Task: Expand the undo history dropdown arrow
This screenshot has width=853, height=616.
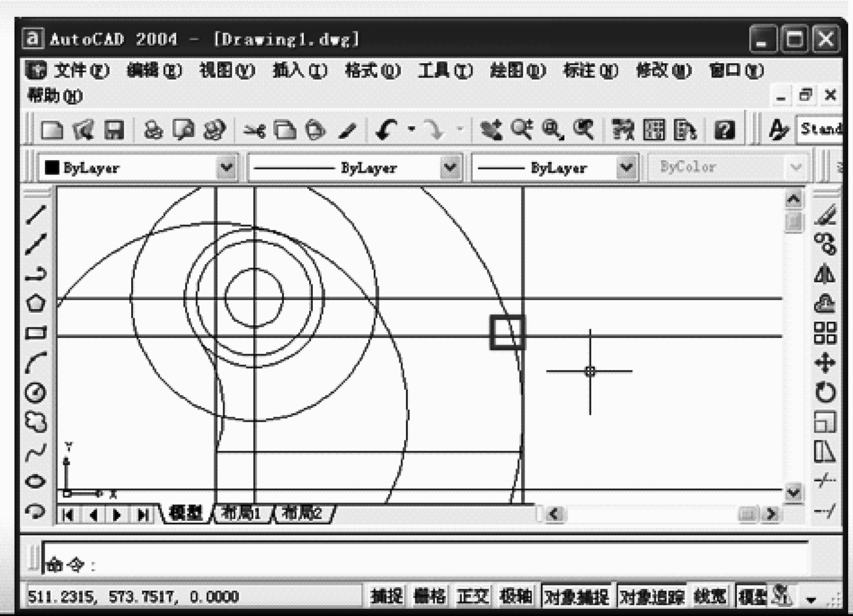Action: click(x=411, y=129)
